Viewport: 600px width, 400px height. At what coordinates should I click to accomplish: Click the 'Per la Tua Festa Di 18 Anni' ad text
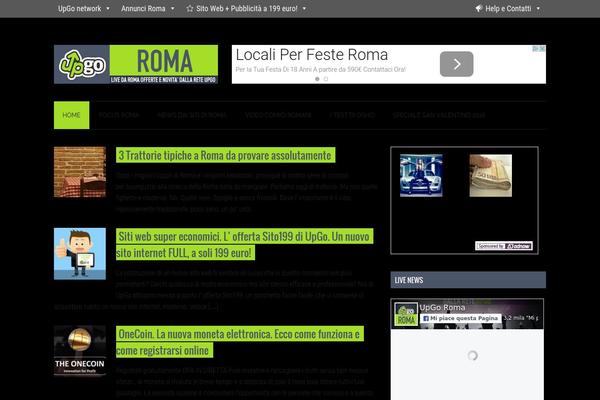point(321,69)
